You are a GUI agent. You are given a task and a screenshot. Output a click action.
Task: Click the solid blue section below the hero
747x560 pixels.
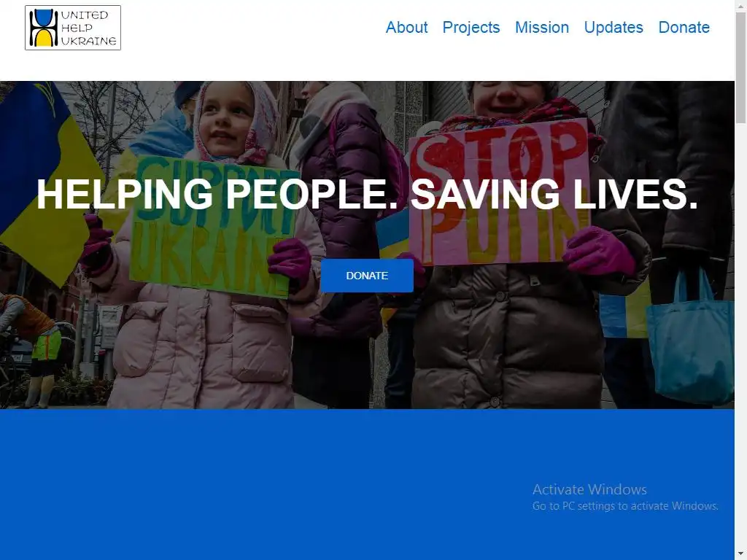pos(367,484)
